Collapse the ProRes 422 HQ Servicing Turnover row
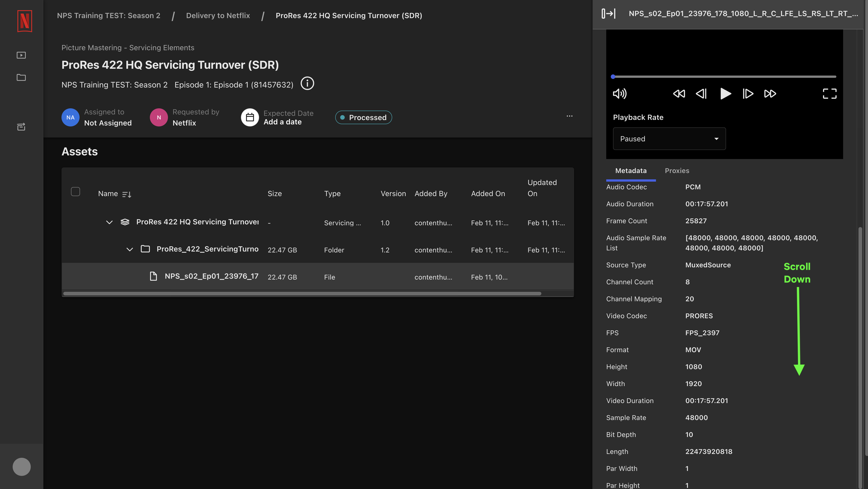Screen dimensions: 868x489 (109, 222)
